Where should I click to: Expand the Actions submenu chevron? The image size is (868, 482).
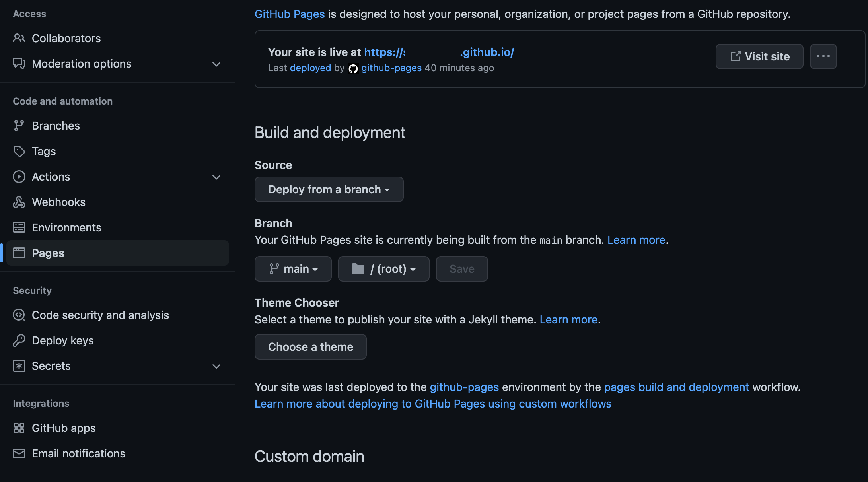[216, 177]
